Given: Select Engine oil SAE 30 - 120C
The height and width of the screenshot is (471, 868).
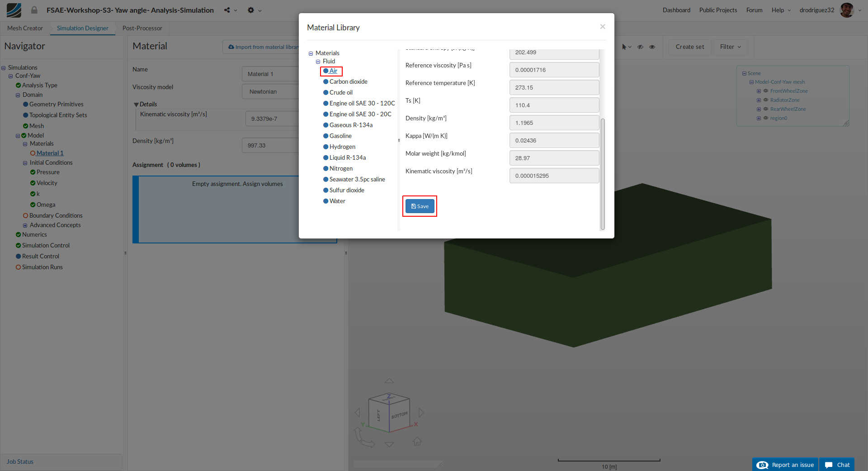Looking at the screenshot, I should (359, 104).
